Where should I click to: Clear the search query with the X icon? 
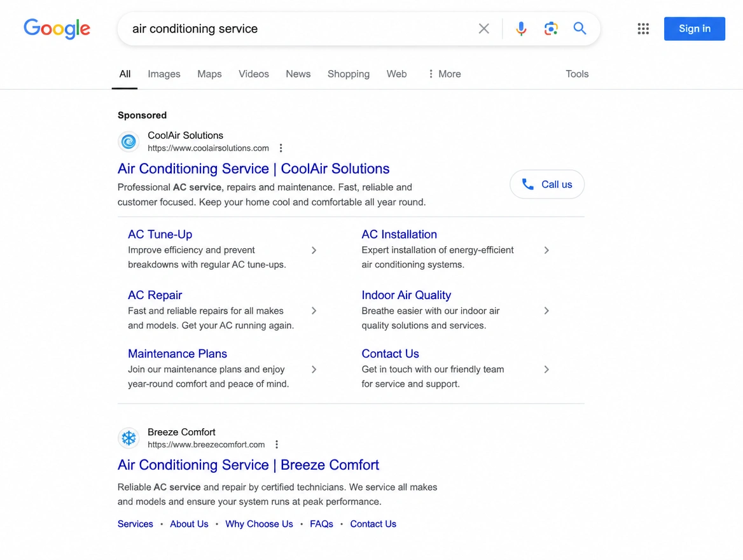(484, 29)
